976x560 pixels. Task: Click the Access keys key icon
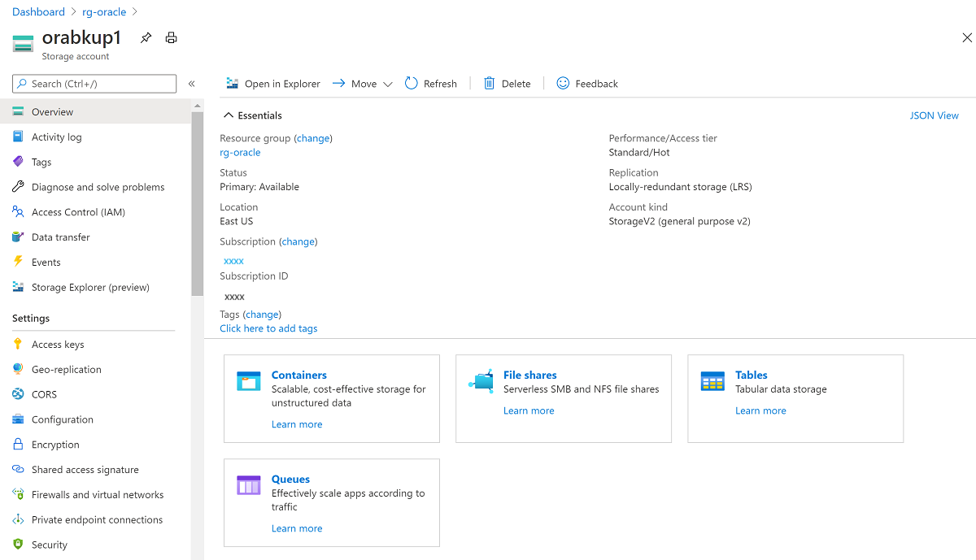pos(18,345)
